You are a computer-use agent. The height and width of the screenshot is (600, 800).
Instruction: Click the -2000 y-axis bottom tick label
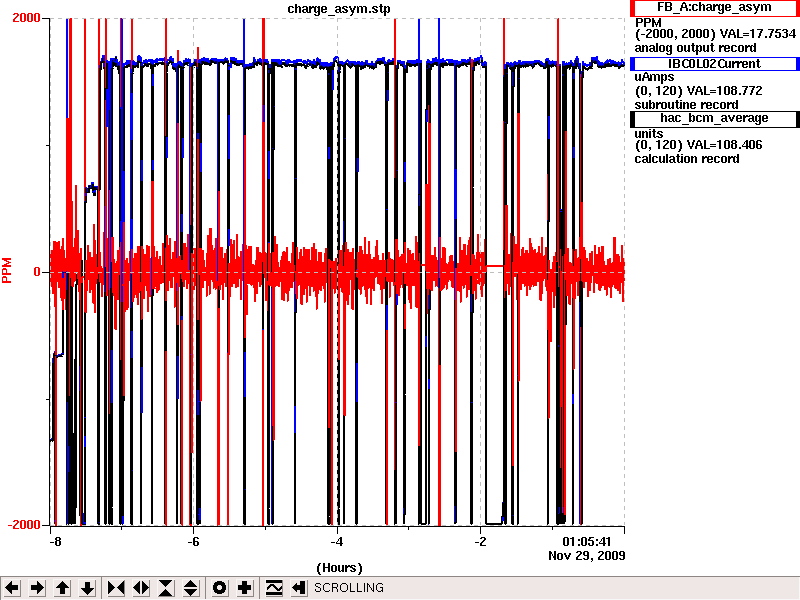coord(24,525)
